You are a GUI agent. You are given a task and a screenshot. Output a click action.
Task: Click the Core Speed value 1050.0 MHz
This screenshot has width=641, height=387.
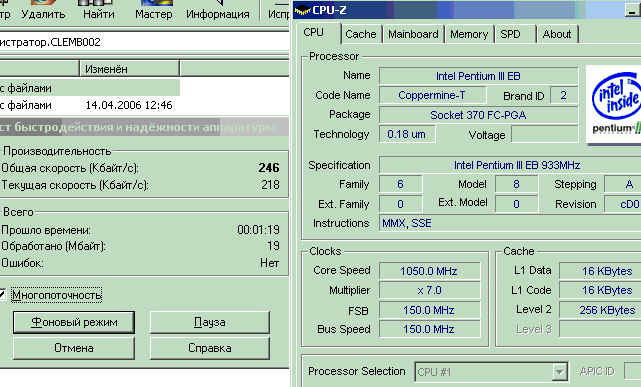coord(429,271)
